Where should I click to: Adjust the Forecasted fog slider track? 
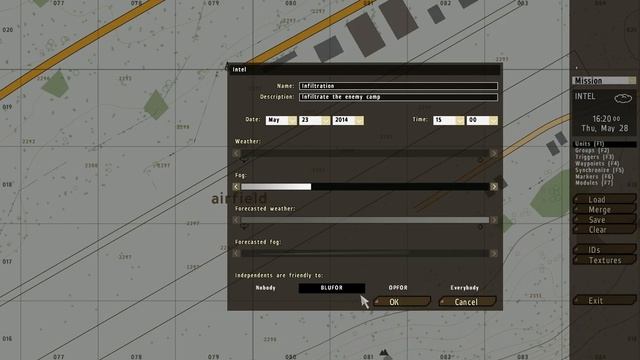365,253
